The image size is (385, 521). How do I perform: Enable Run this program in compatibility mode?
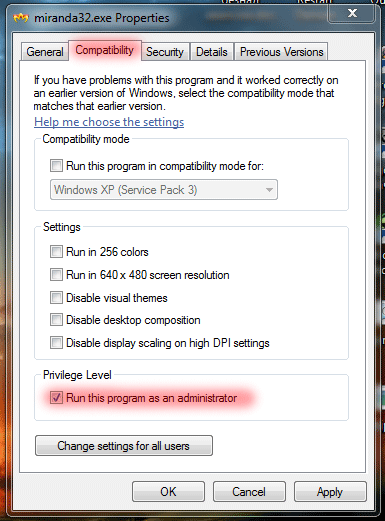click(56, 165)
